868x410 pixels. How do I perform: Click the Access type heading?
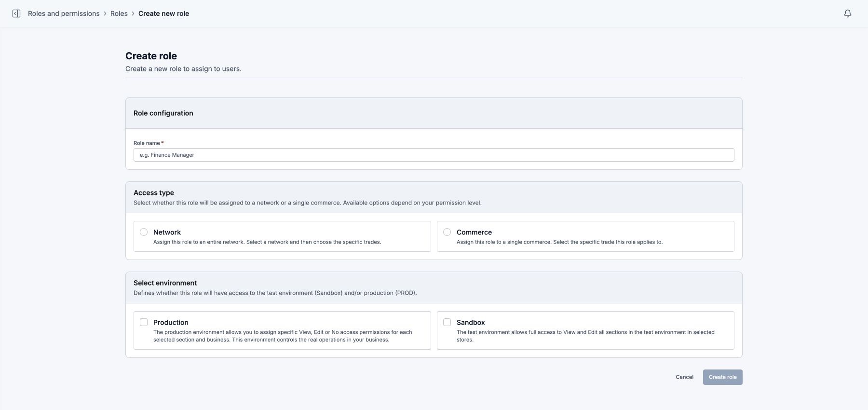pyautogui.click(x=154, y=192)
